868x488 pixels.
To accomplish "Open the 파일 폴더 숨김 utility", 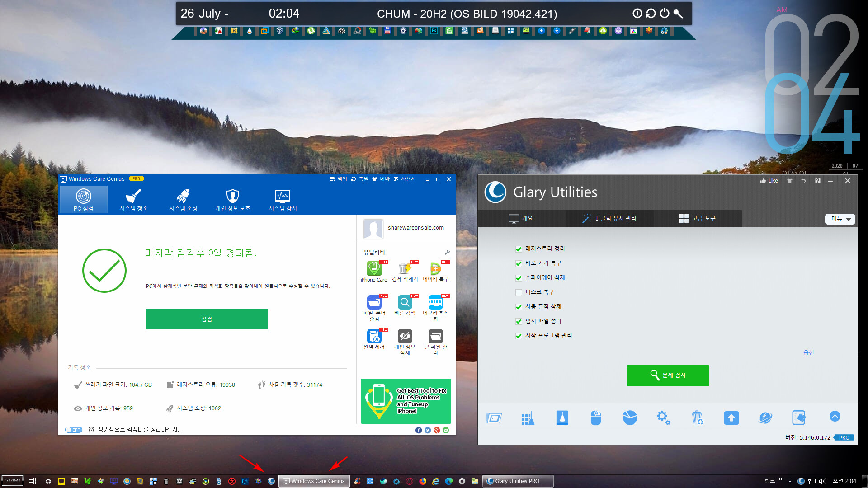I will click(374, 308).
